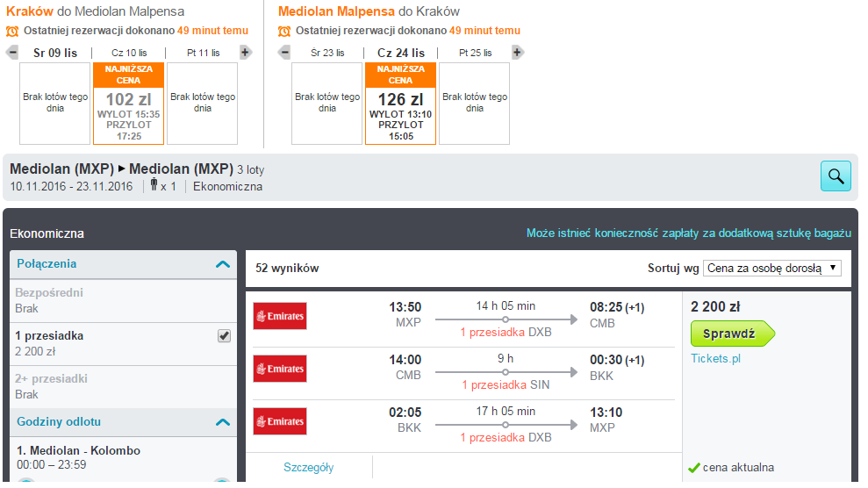This screenshot has height=488, width=868.
Task: Select Sr 09 lis date tab
Action: pos(55,54)
